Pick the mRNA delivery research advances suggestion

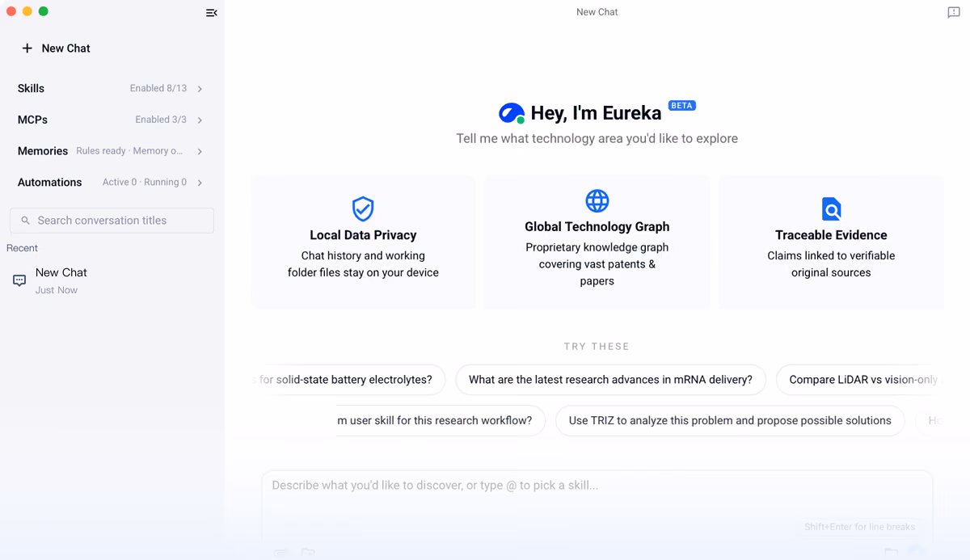(610, 380)
